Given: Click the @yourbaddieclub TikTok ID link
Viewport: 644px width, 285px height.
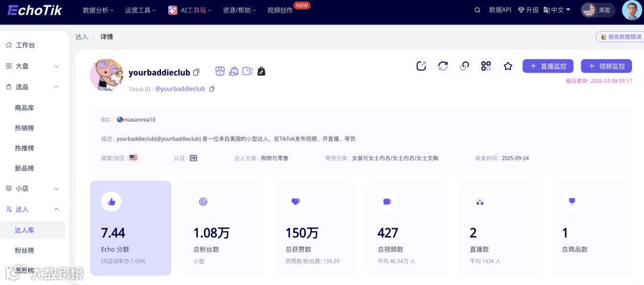Looking at the screenshot, I should 180,89.
